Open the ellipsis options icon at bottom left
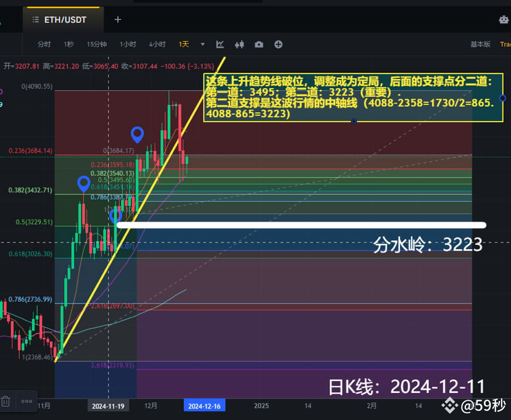 tap(26, 400)
